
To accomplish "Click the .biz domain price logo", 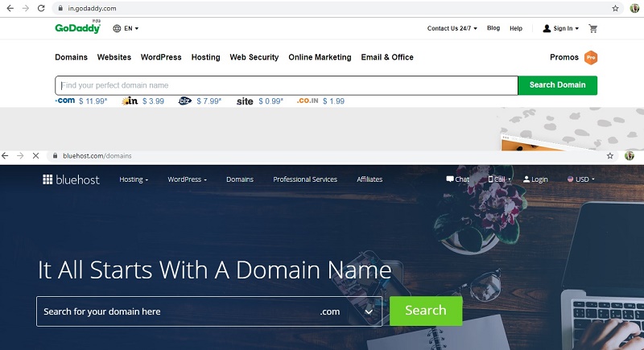I will (x=185, y=101).
